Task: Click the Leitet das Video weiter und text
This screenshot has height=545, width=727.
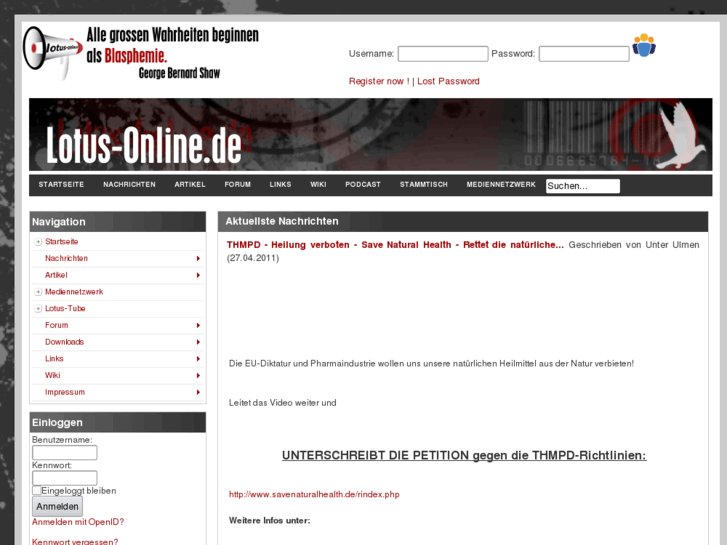Action: (282, 403)
